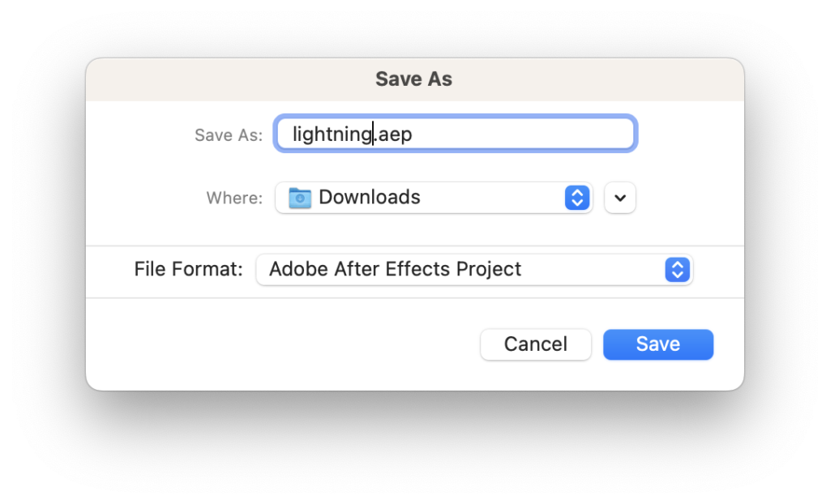The height and width of the screenshot is (504, 830).
Task: Open the Where location popup menu
Action: pos(434,198)
